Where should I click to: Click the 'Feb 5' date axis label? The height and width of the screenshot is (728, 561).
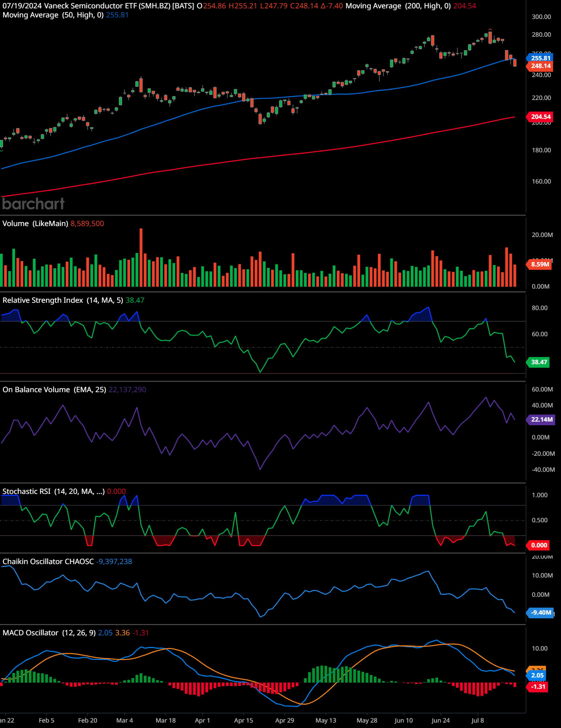pyautogui.click(x=47, y=720)
